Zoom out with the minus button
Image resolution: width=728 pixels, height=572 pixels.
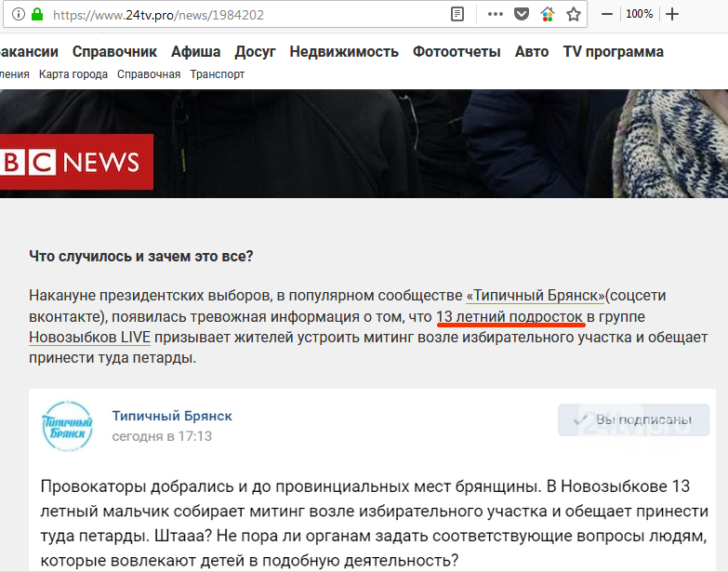607,14
